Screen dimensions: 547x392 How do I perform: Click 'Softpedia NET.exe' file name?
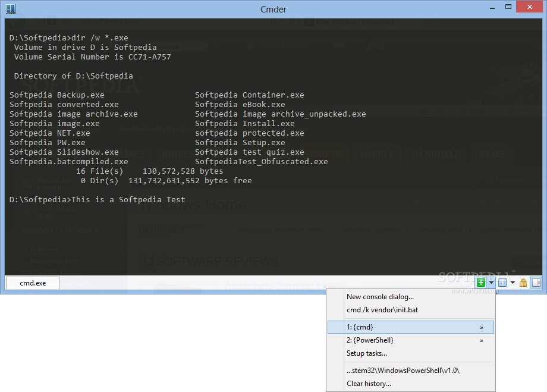pos(49,133)
